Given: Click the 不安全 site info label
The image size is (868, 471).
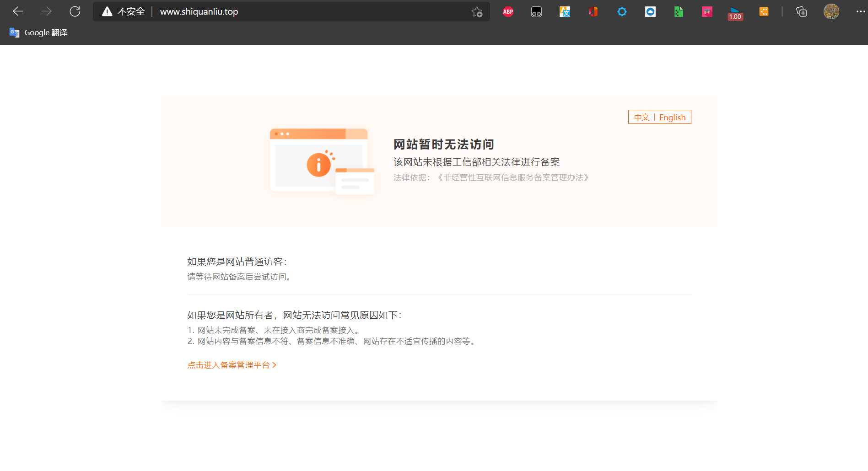Looking at the screenshot, I should coord(131,11).
